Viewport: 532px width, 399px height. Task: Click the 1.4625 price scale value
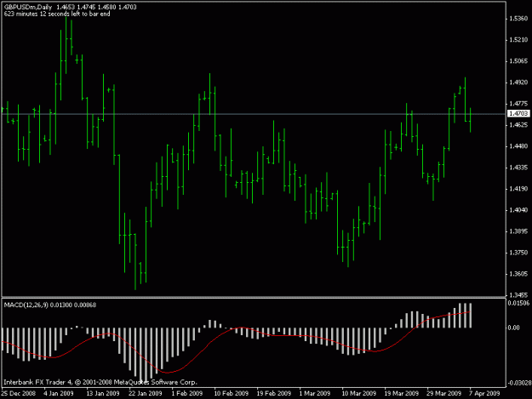tap(518, 125)
